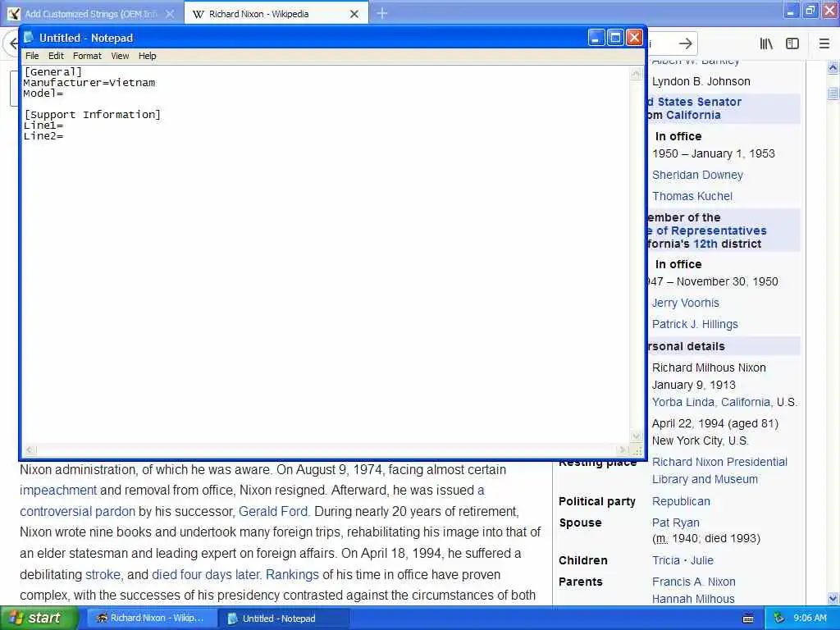Toggle the browser sidebar icon
840x630 pixels.
pos(792,44)
